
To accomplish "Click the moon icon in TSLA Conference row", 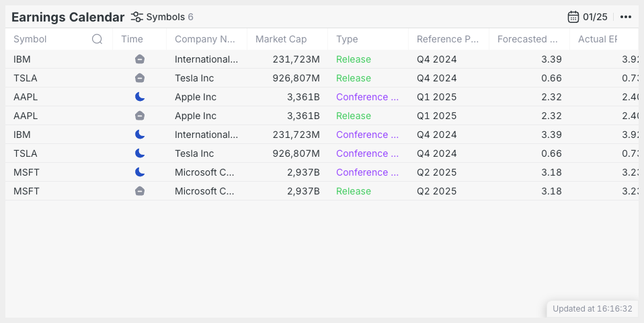I will 140,153.
